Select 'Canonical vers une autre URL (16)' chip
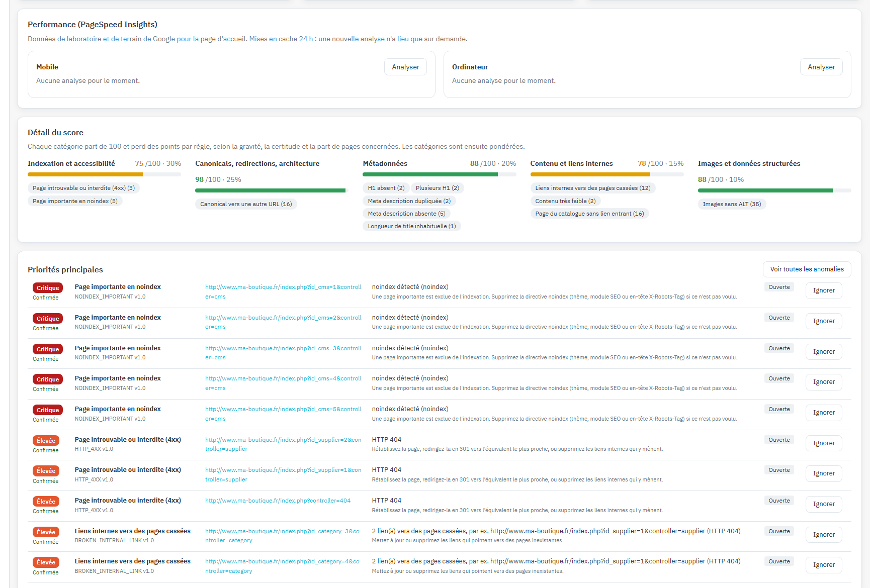This screenshot has height=588, width=870. 246,204
